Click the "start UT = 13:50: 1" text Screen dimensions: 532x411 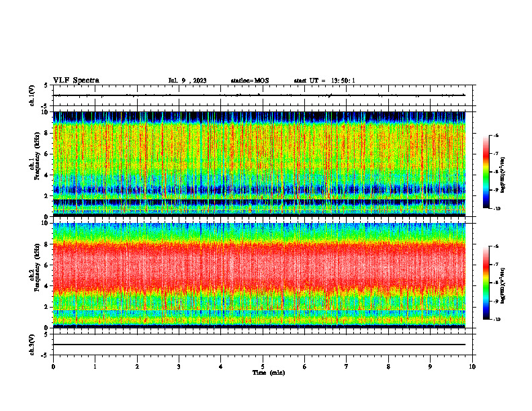pyautogui.click(x=324, y=81)
